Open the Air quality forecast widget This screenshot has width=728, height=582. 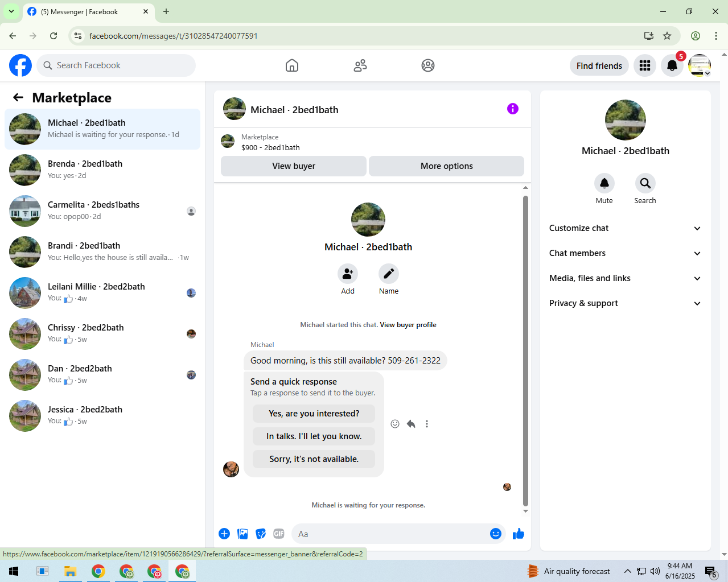tap(568, 571)
